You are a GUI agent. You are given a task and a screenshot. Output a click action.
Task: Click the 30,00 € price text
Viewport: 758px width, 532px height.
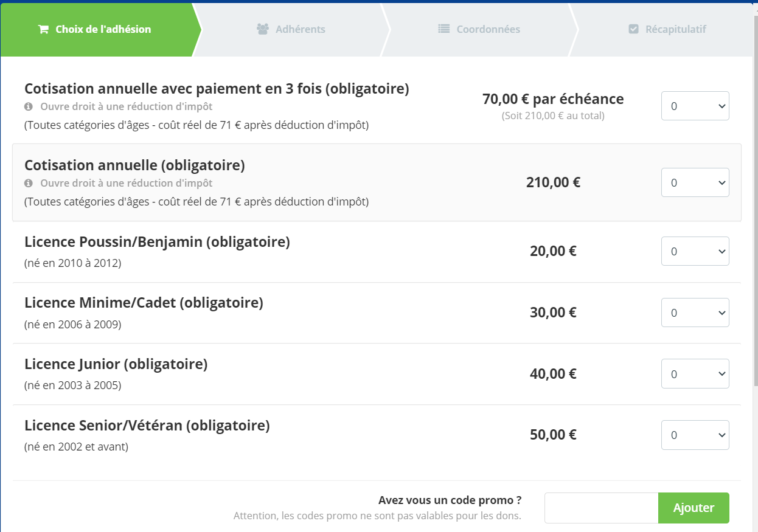[553, 313]
